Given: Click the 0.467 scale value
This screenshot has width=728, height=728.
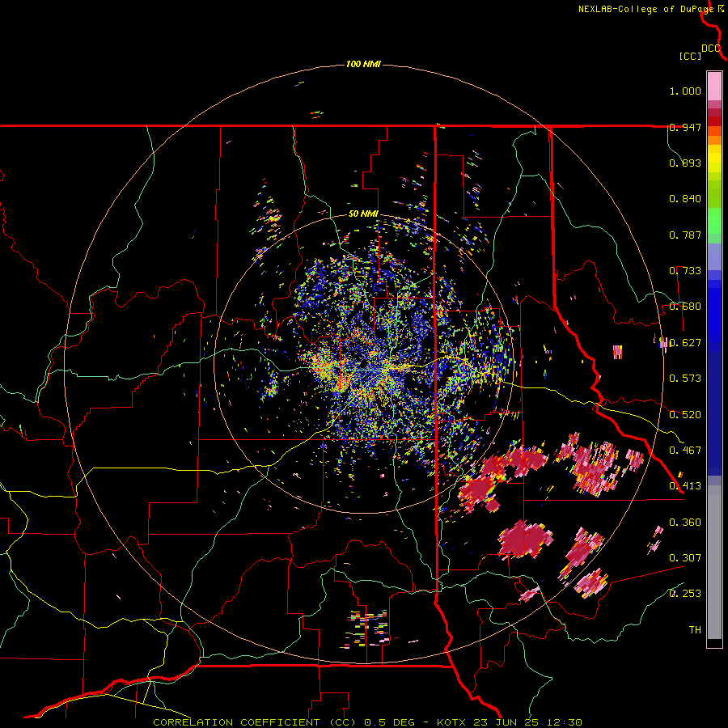Looking at the screenshot, I should [x=685, y=451].
